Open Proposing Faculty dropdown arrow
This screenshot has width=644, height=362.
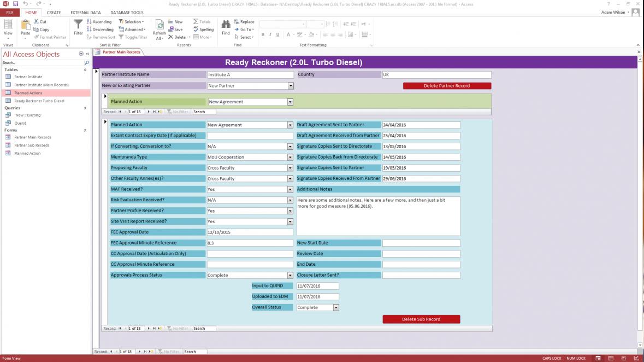click(x=290, y=168)
